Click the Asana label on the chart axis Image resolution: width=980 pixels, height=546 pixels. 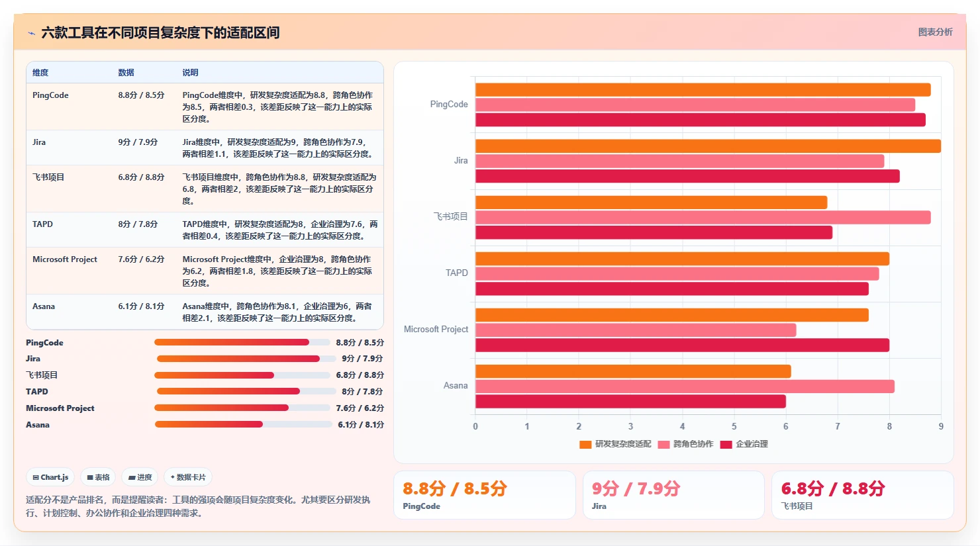click(456, 385)
